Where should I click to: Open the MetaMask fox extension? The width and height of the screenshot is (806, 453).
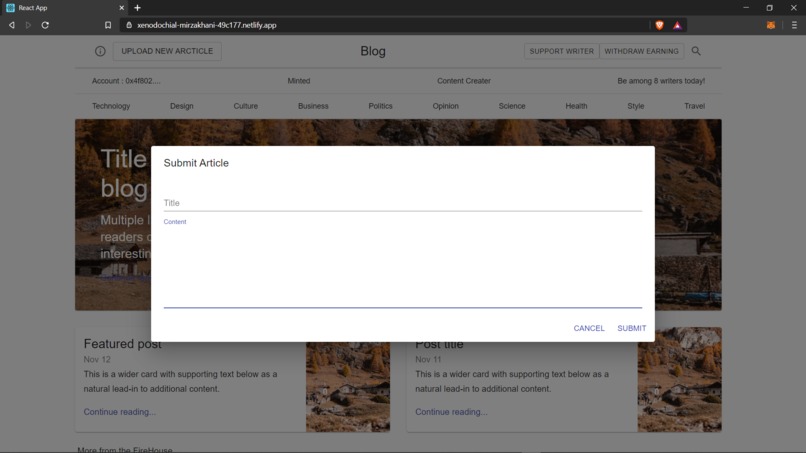771,25
